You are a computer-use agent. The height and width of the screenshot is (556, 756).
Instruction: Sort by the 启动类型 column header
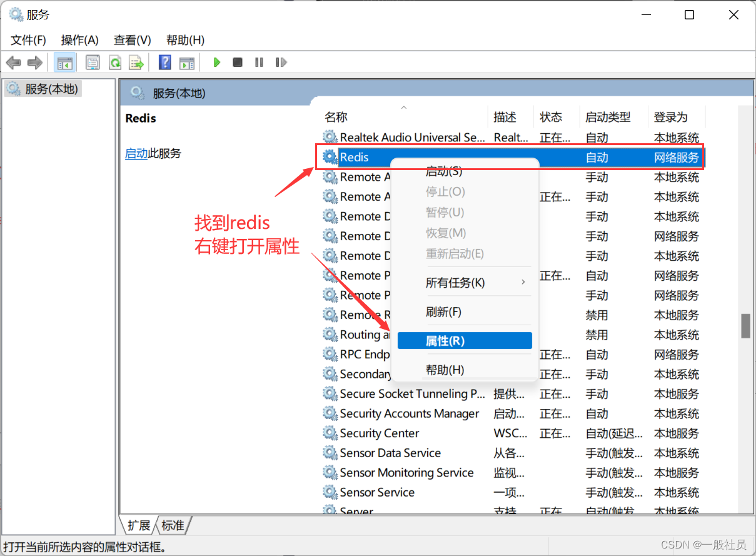(x=613, y=117)
